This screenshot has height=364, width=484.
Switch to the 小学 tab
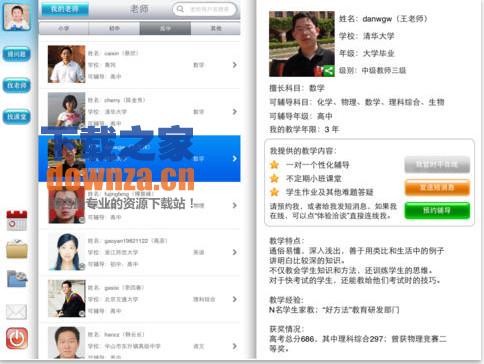point(64,29)
